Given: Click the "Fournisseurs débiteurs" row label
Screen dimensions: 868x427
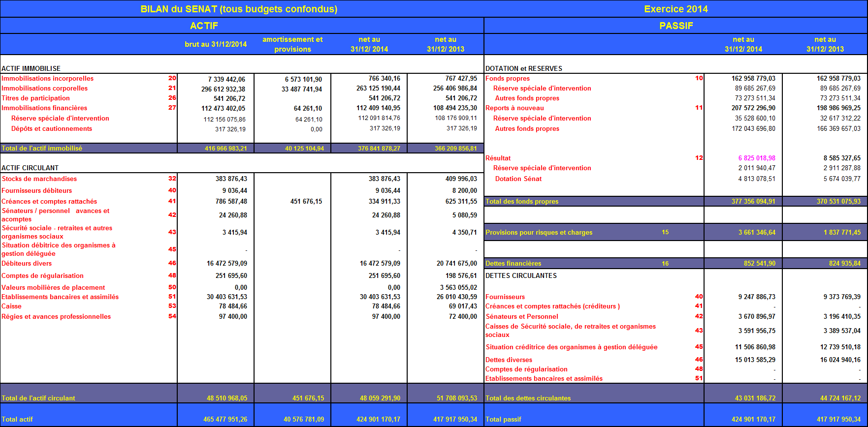Looking at the screenshot, I should click(x=37, y=190).
